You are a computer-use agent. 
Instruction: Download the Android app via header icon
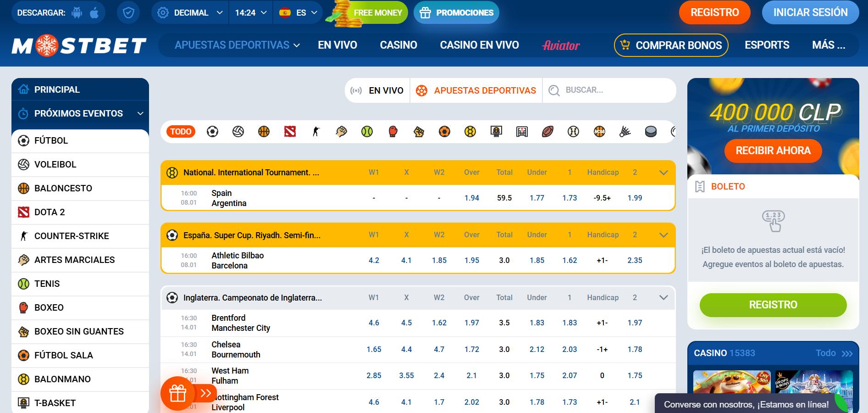[77, 13]
